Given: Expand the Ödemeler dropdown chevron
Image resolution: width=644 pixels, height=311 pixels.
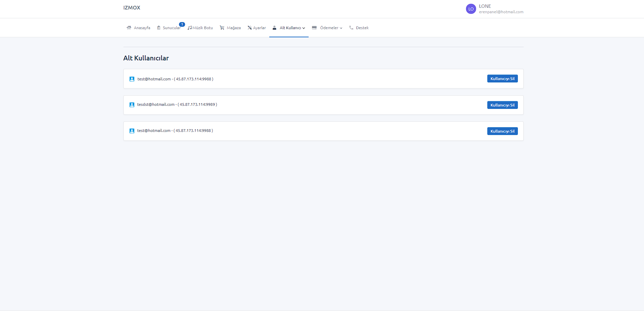Looking at the screenshot, I should coord(341,28).
